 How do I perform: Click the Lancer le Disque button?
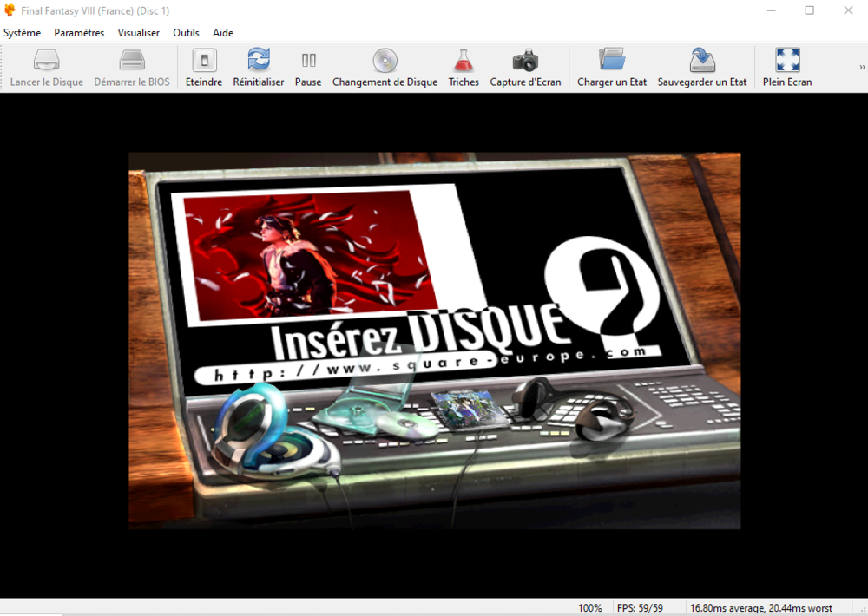(47, 68)
